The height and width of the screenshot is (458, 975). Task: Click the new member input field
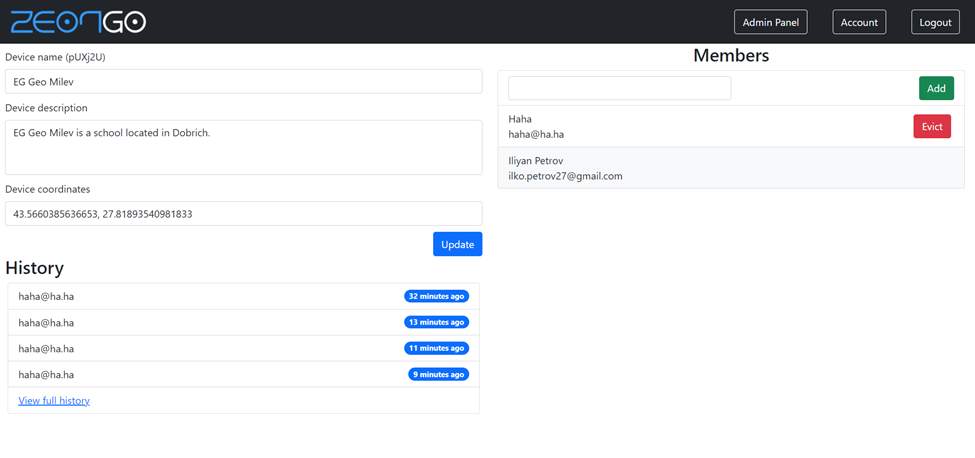click(619, 88)
